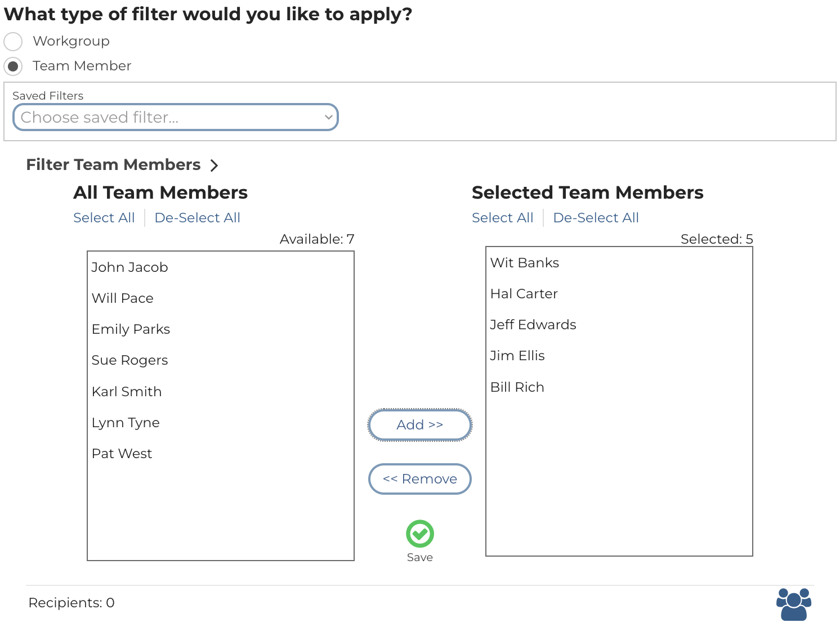
Task: Expand Filter Team Members chevron
Action: coord(214,165)
